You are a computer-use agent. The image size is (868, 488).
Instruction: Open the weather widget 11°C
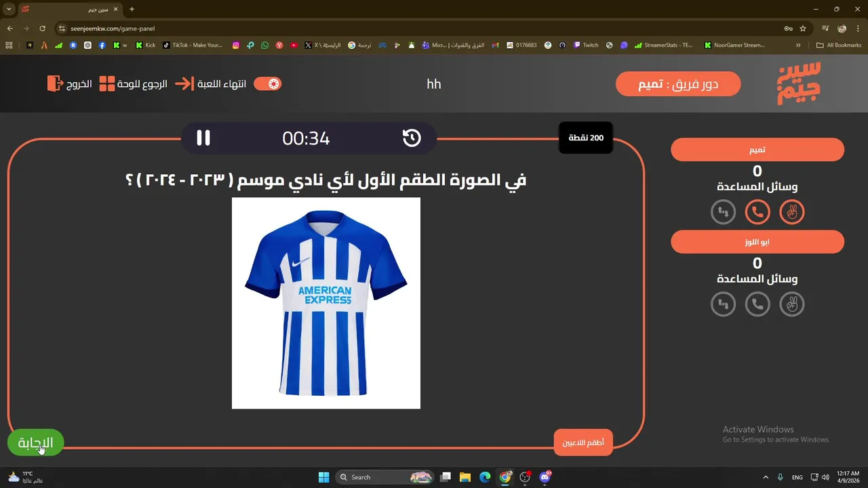(x=24, y=477)
